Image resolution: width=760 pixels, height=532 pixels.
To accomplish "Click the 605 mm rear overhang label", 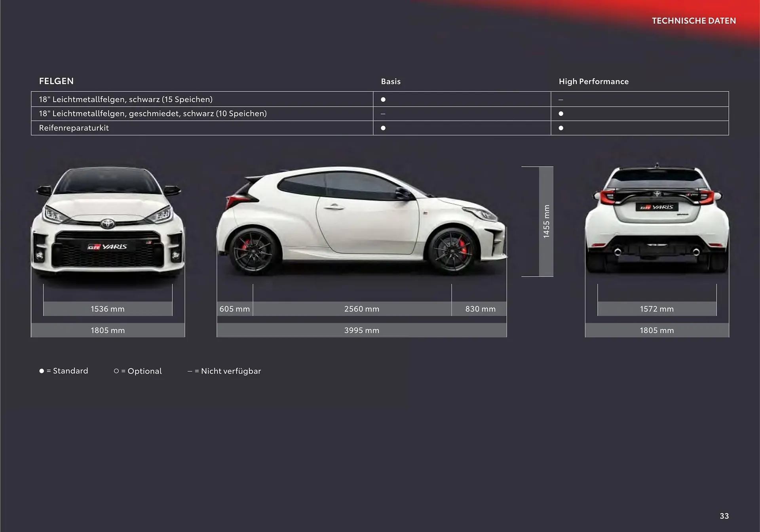I will tap(235, 309).
